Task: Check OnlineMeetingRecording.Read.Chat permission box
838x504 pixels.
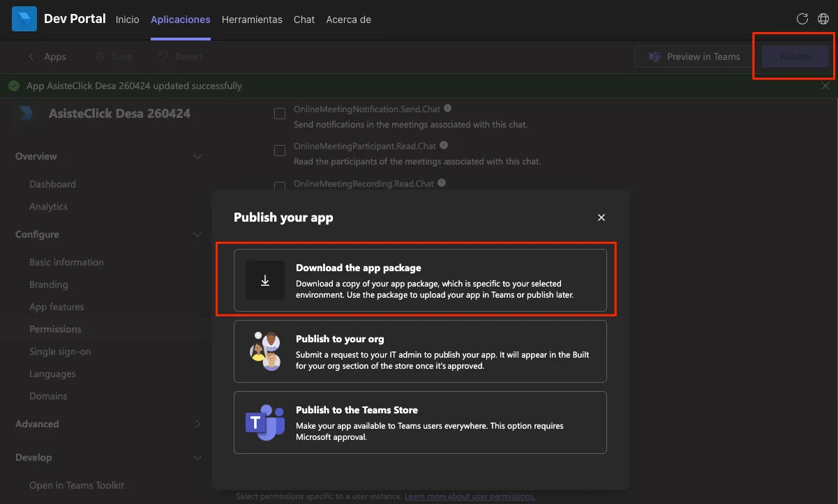Action: (x=280, y=186)
